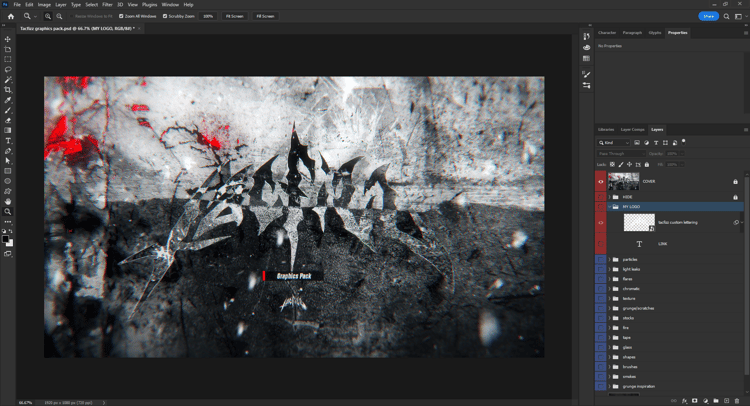Click the blue Share button

708,16
